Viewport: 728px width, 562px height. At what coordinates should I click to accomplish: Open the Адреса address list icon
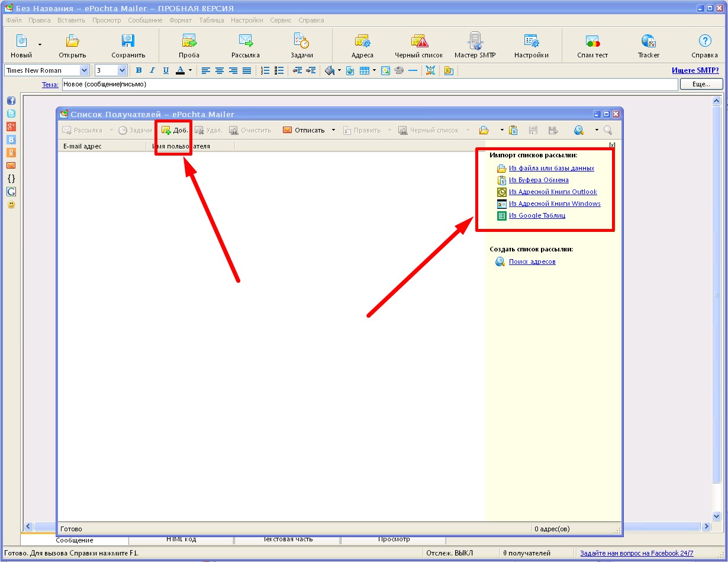point(362,41)
